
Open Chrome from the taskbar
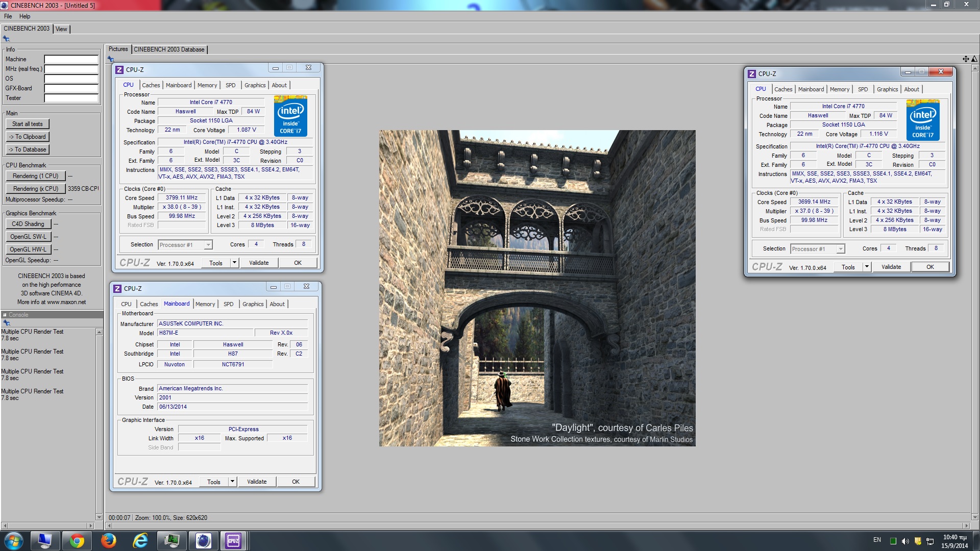77,541
